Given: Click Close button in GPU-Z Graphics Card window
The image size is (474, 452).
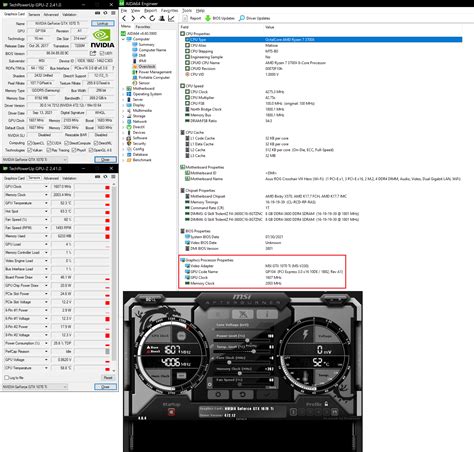Looking at the screenshot, I should pyautogui.click(x=105, y=159).
